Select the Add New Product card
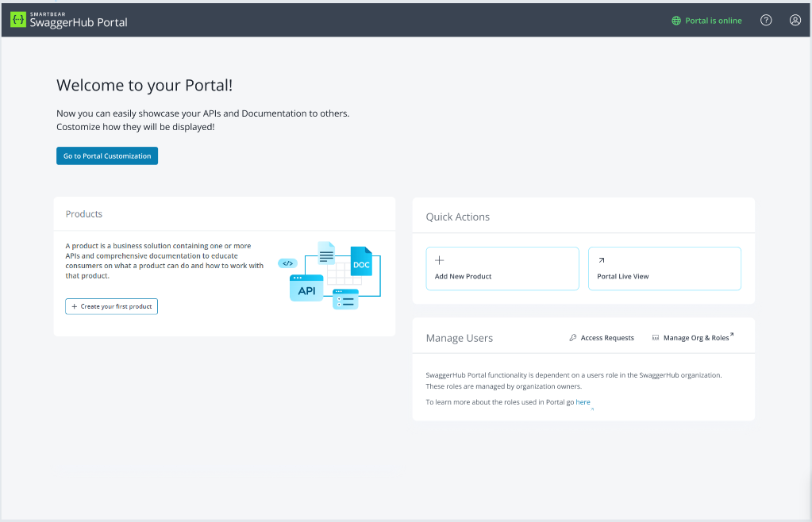812x522 pixels. coord(502,268)
